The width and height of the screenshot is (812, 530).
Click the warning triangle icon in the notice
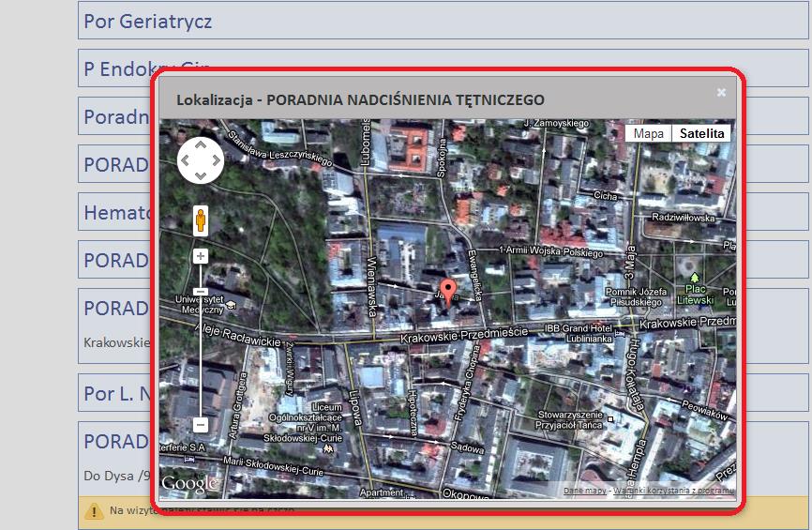[94, 511]
